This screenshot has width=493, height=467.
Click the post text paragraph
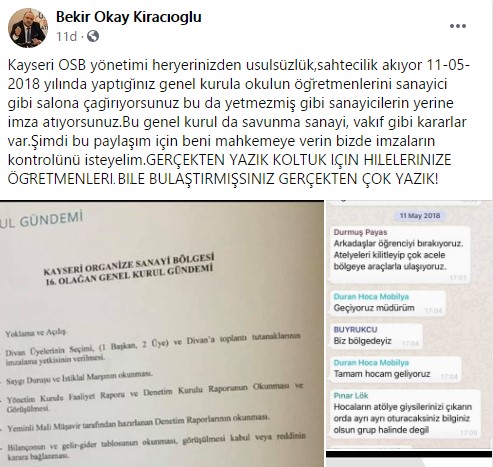(x=239, y=122)
